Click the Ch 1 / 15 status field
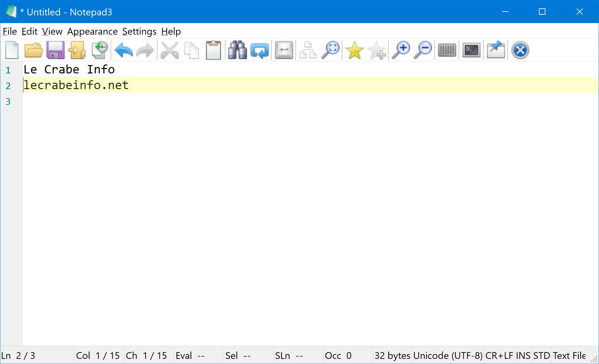The height and width of the screenshot is (364, 599). [149, 355]
